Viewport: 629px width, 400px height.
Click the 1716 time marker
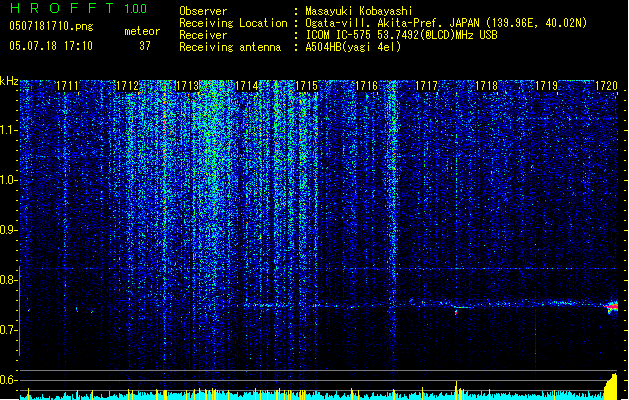click(366, 86)
